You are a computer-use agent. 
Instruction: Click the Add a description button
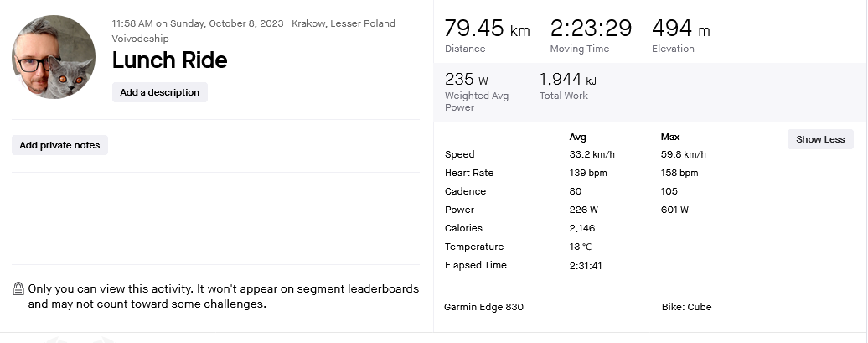coord(159,92)
